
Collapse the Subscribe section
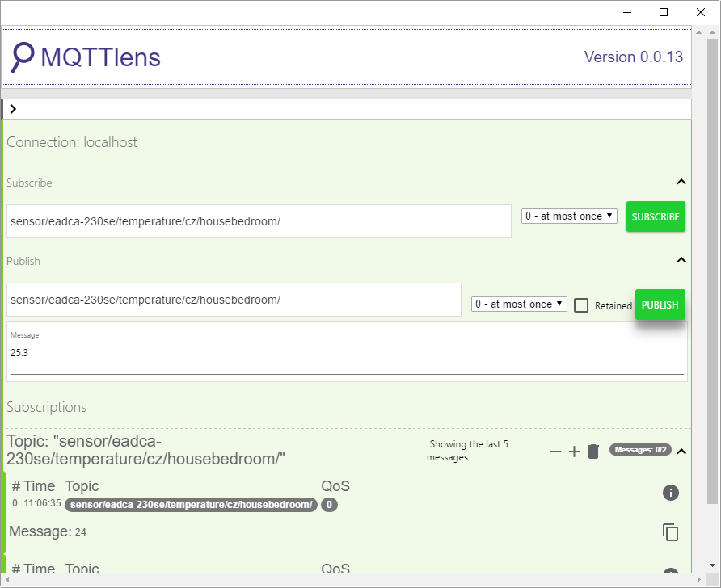point(681,183)
